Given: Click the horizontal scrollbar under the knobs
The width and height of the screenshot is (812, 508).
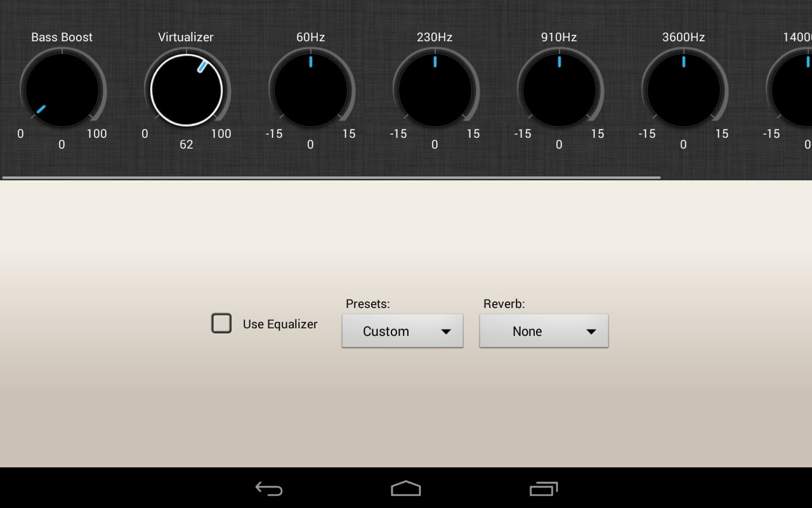Looking at the screenshot, I should 331,178.
